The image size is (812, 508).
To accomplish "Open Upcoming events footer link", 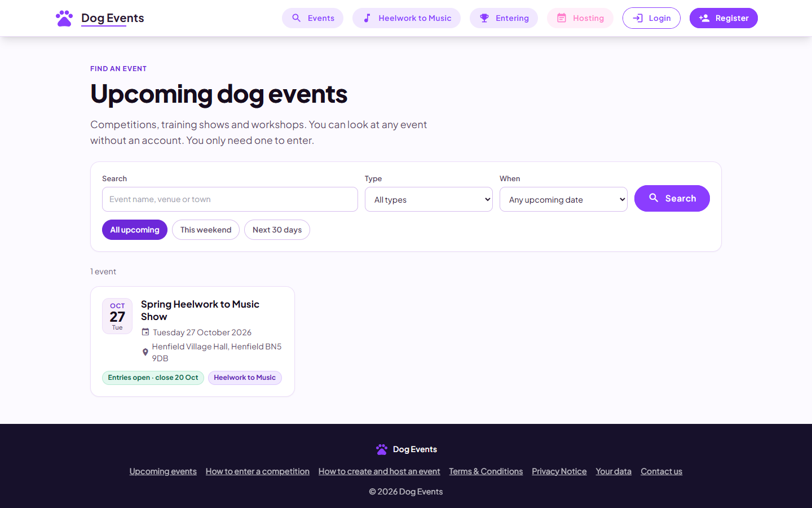I will [x=163, y=471].
